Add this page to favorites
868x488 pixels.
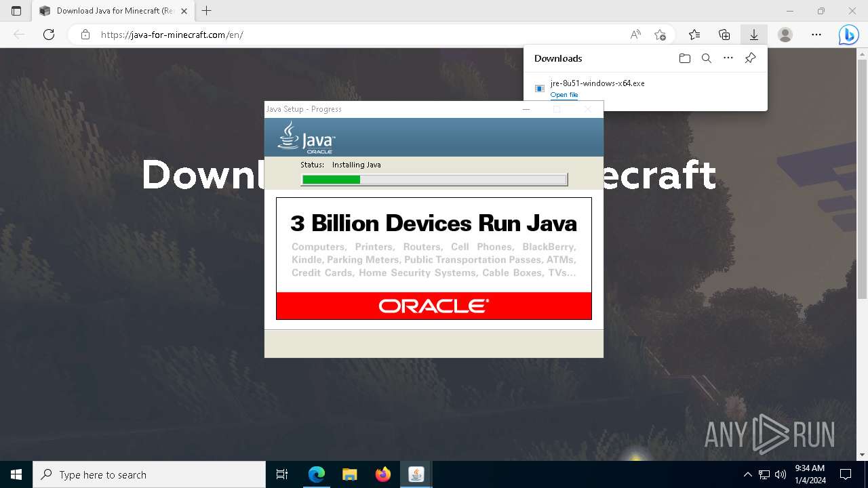660,35
